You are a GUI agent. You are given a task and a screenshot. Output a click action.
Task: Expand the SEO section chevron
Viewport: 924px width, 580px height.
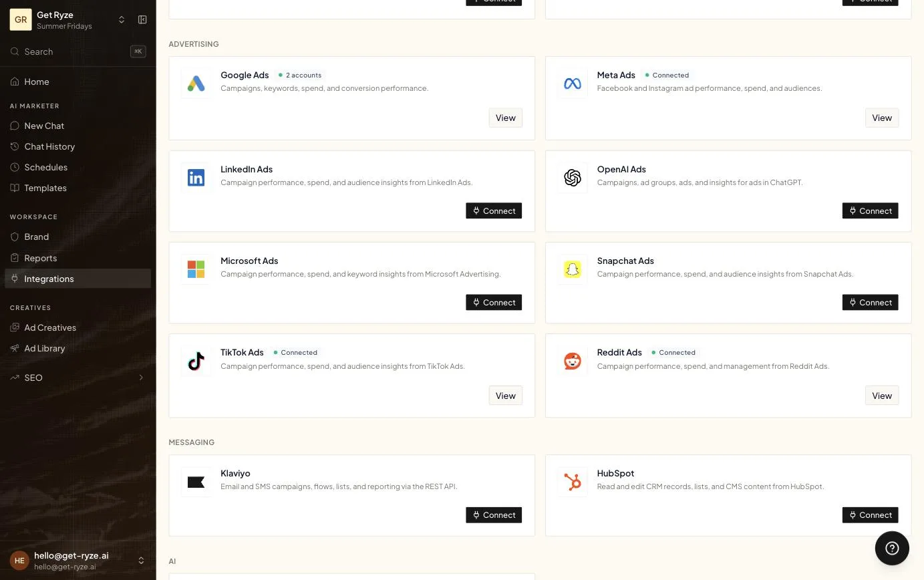(x=141, y=378)
